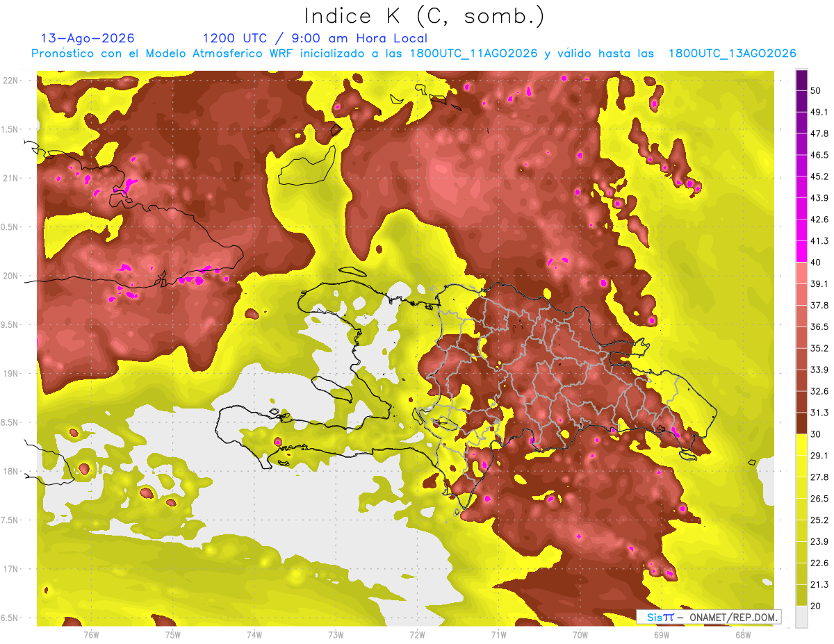
Task: Click the gray legend swatch below 20
Action: pyautogui.click(x=801, y=617)
